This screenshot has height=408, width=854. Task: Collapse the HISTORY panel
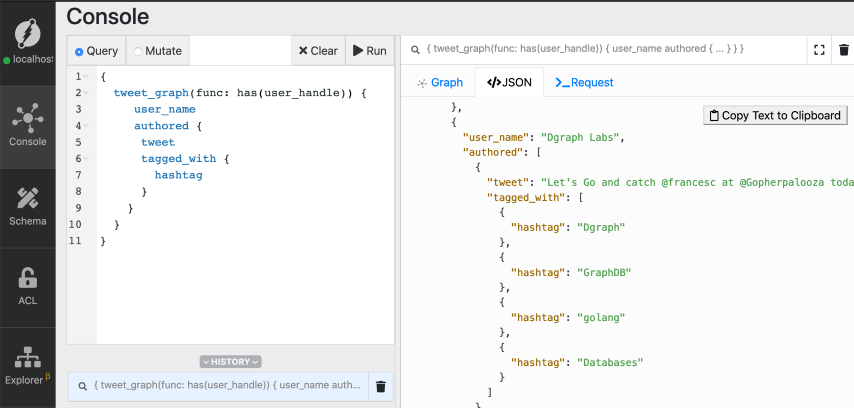point(230,361)
